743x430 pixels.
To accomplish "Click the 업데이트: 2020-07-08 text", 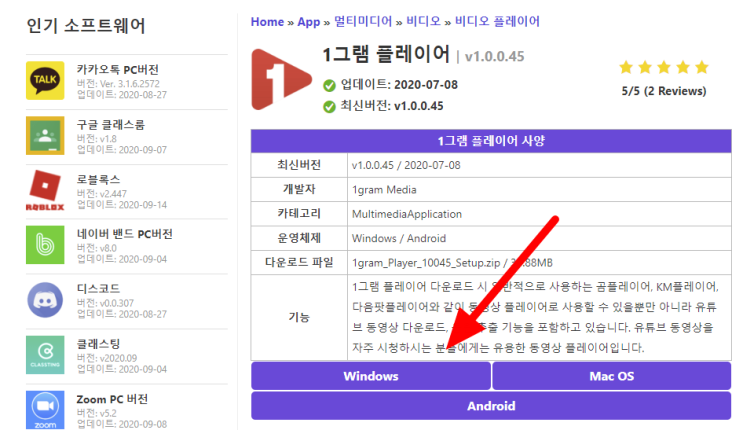I will click(399, 85).
